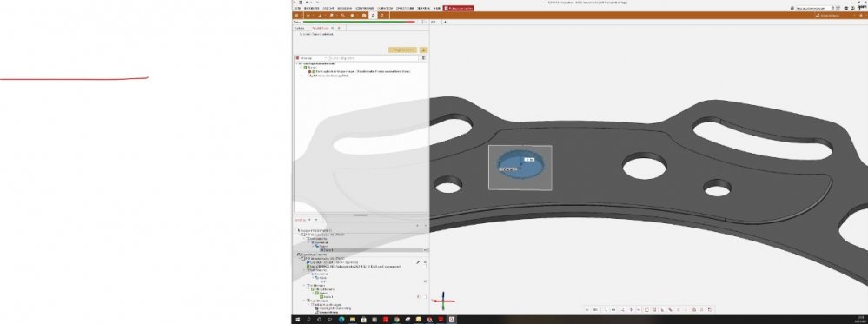Switch to the Explorer tab
868x324 pixels.
299,28
